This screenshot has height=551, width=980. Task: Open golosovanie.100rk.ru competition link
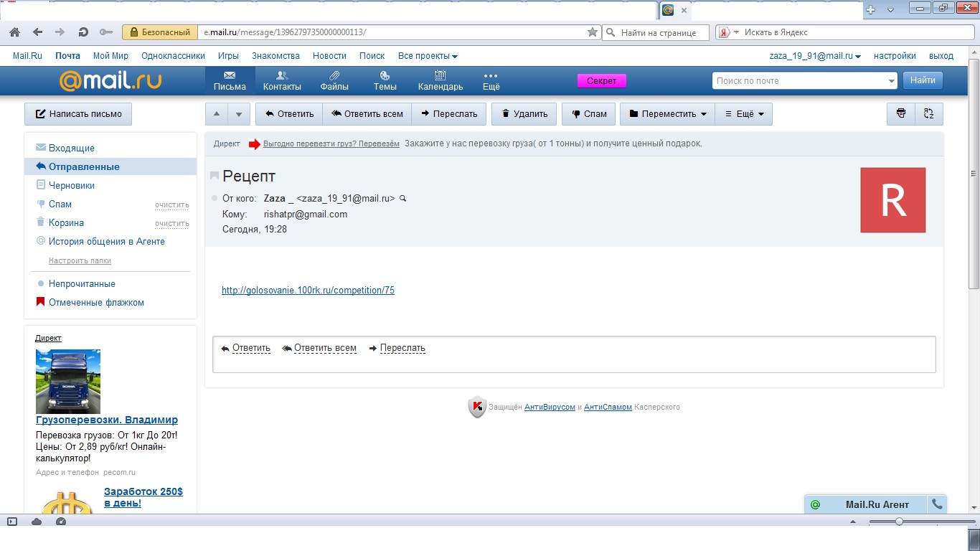tap(308, 291)
